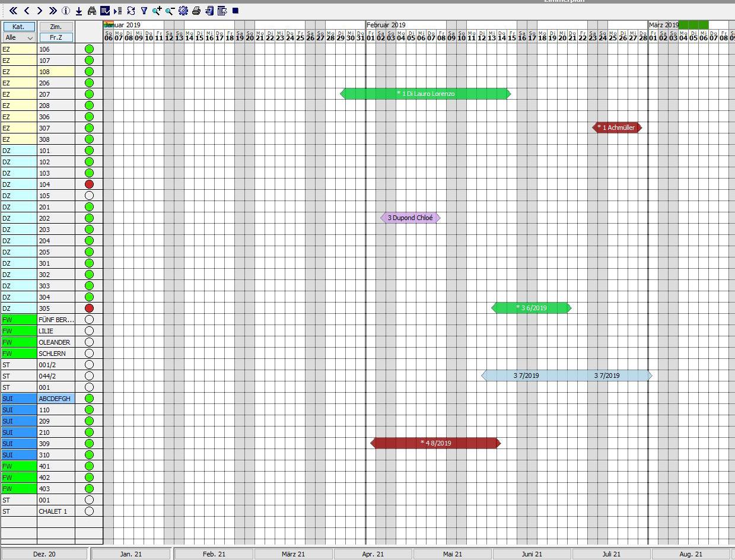Switch to the Apr. 21 month tab

tap(373, 554)
